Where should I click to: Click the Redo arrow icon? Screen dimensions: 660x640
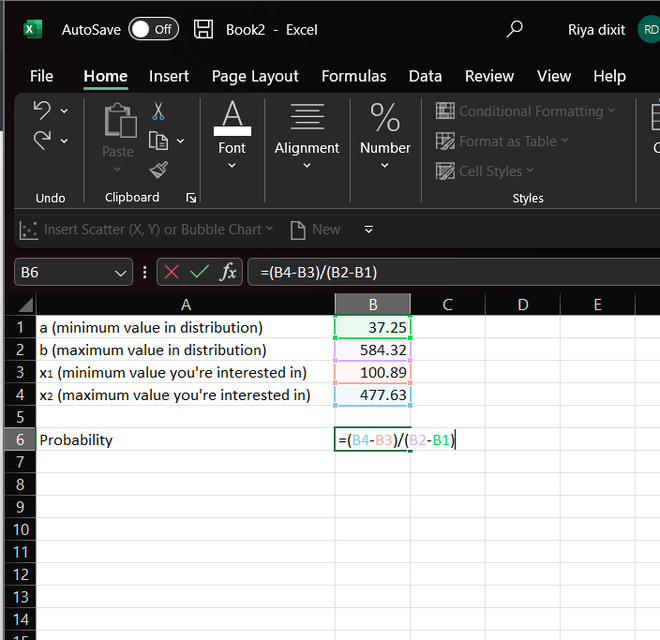click(x=42, y=141)
